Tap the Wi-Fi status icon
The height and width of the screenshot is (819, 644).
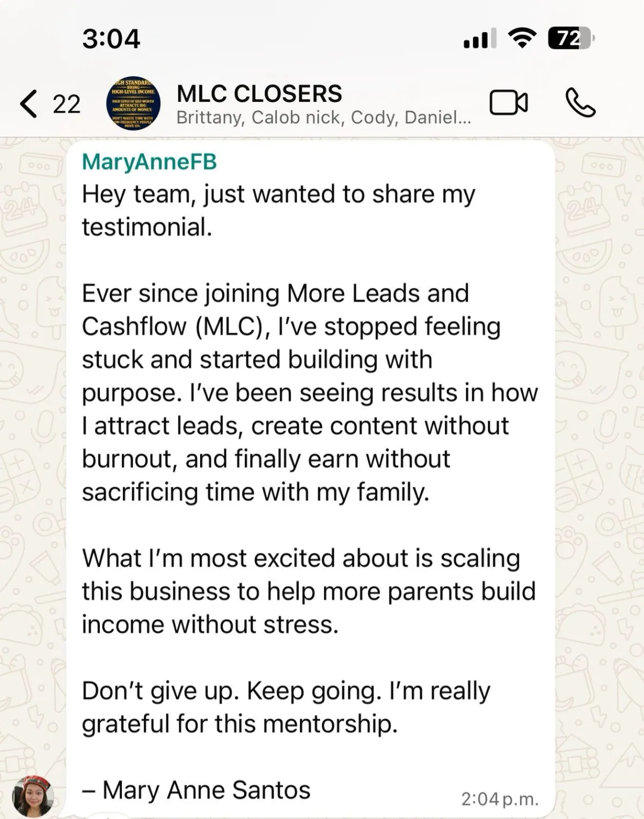click(x=522, y=38)
